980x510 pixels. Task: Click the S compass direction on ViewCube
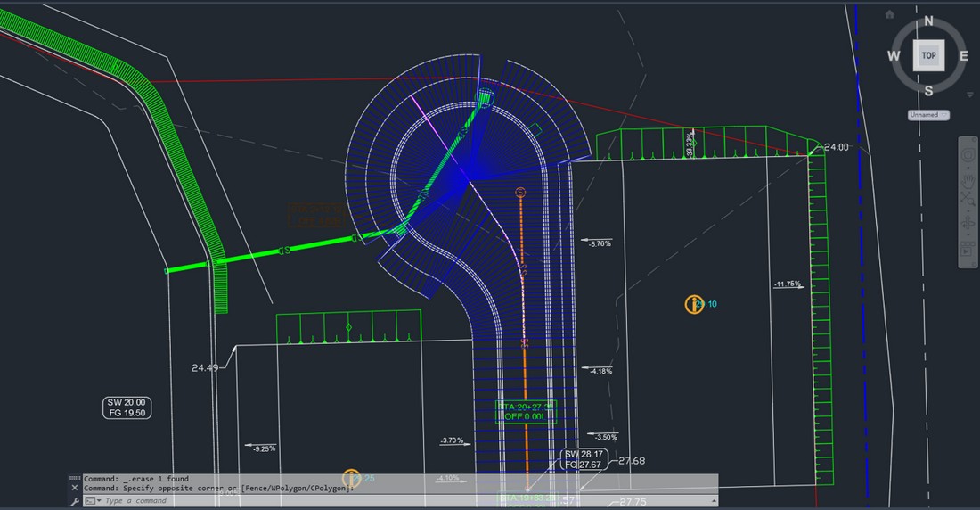(x=928, y=91)
